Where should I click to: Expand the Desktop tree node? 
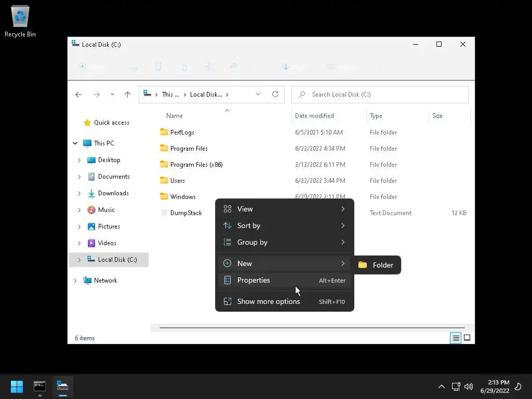pos(79,160)
